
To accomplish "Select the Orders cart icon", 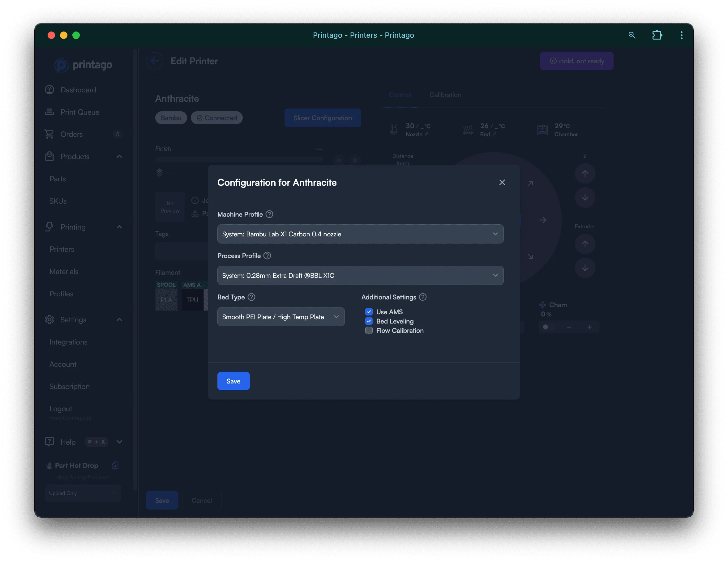I will (49, 134).
